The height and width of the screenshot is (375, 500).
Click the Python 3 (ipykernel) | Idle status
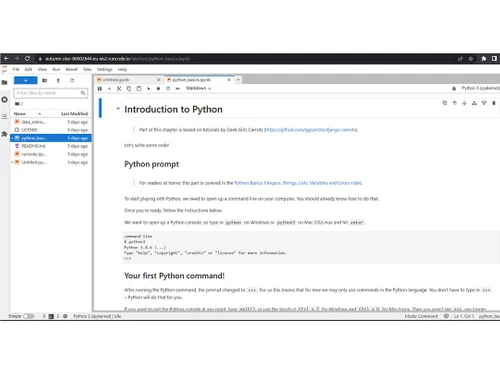[x=97, y=316]
